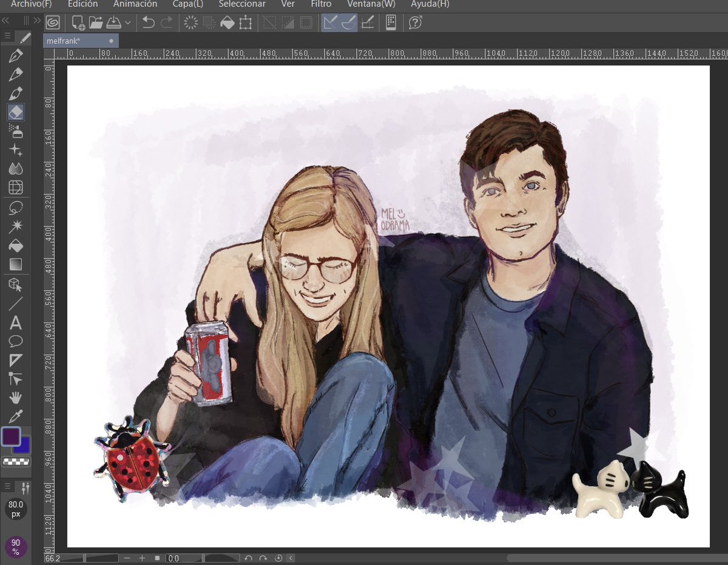Open the Animación menu
The image size is (728, 565).
(x=135, y=4)
